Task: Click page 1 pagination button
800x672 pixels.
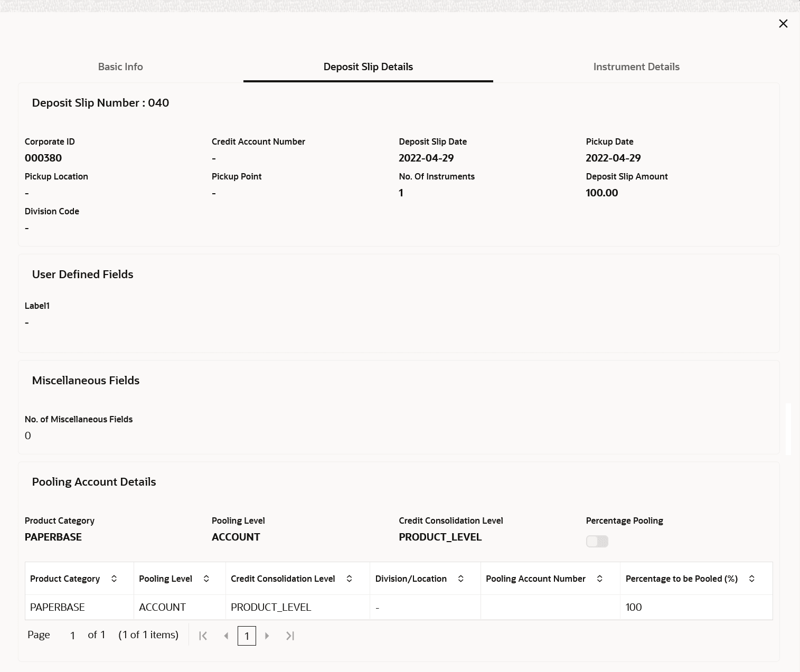Action: 247,636
